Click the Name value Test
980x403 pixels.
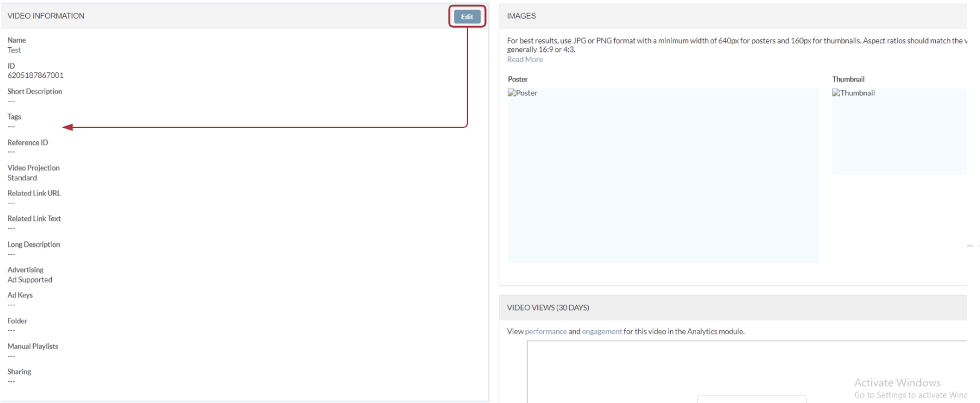pyautogui.click(x=14, y=50)
